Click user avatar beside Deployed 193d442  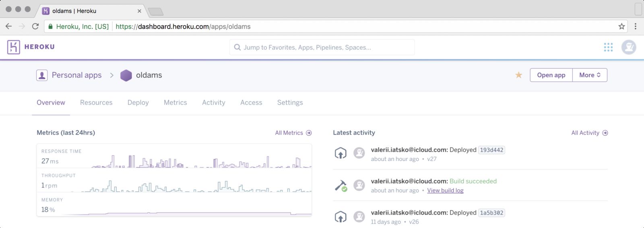[x=359, y=153]
